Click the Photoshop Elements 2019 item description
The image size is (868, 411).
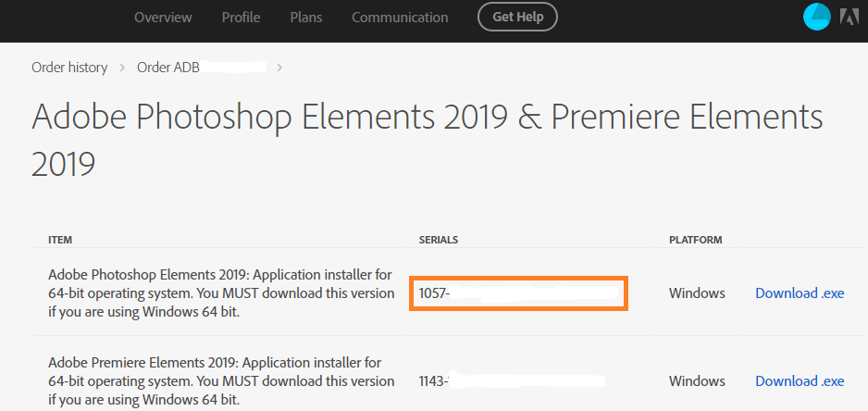(x=220, y=293)
